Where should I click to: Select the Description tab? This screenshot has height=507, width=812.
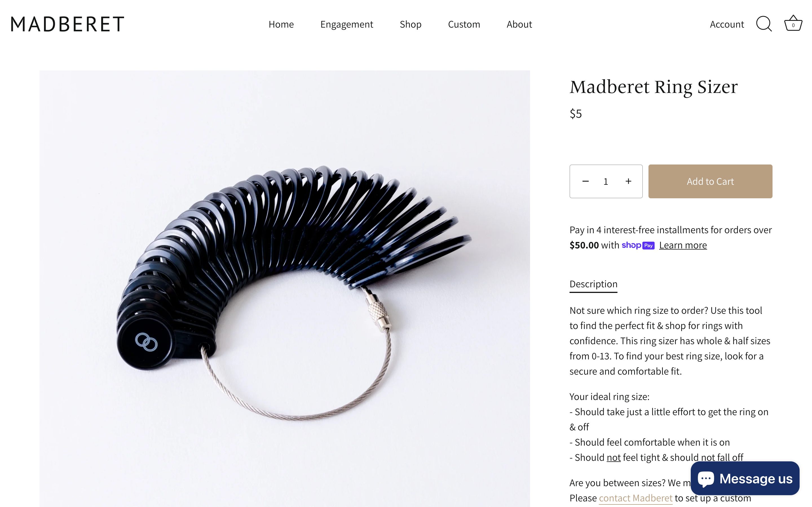pos(593,284)
